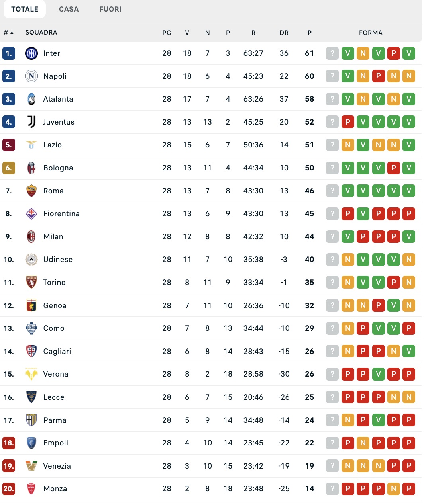Click the Juventus logo icon

(x=31, y=122)
